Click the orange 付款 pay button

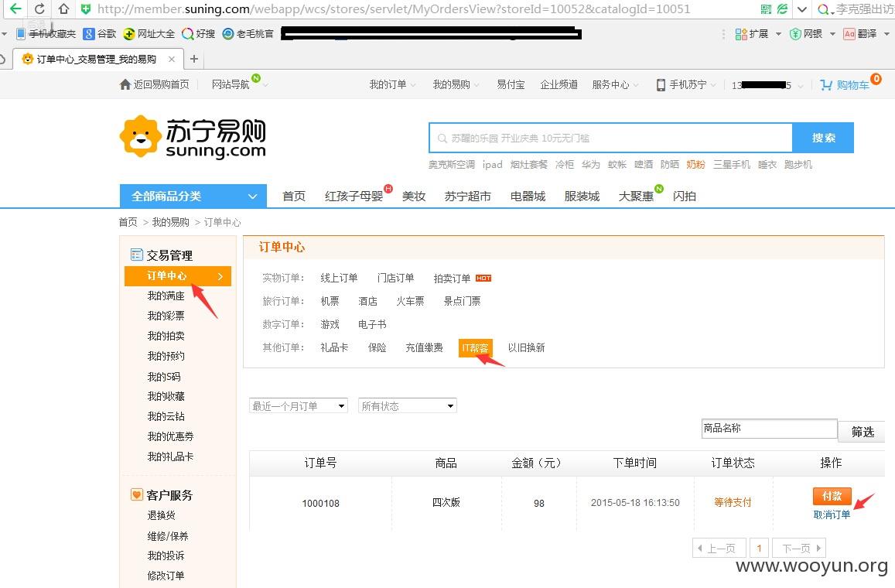(832, 495)
